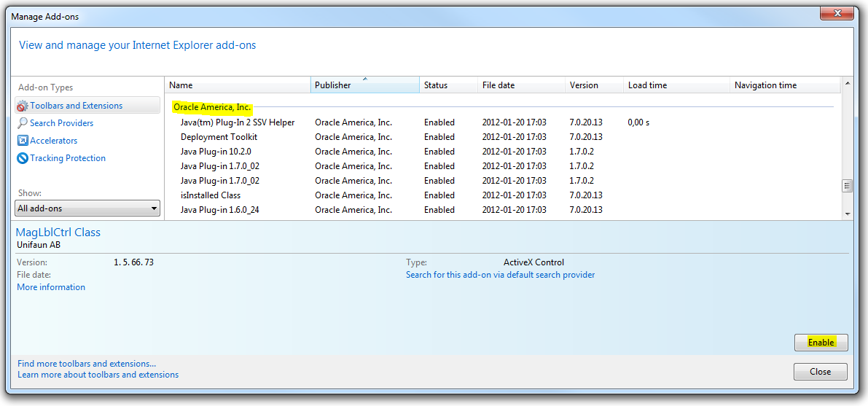Click version 1.7.0.2 of Java Plug-in 10.2.0
This screenshot has height=406, width=868.
click(x=582, y=151)
